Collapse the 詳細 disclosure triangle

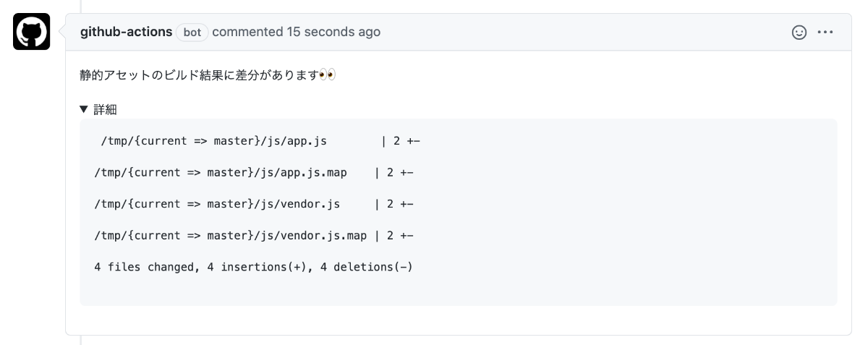click(84, 110)
